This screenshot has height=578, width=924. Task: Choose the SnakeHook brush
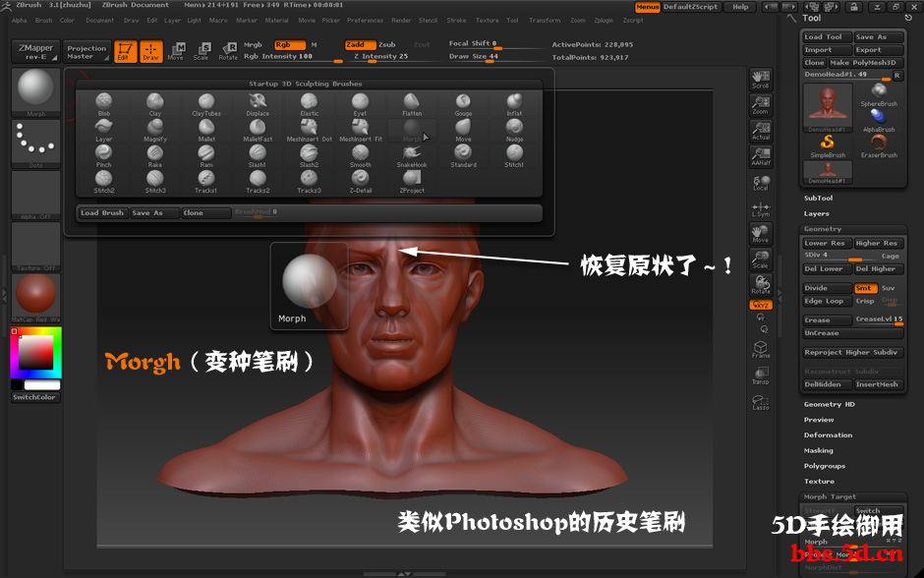coord(412,156)
